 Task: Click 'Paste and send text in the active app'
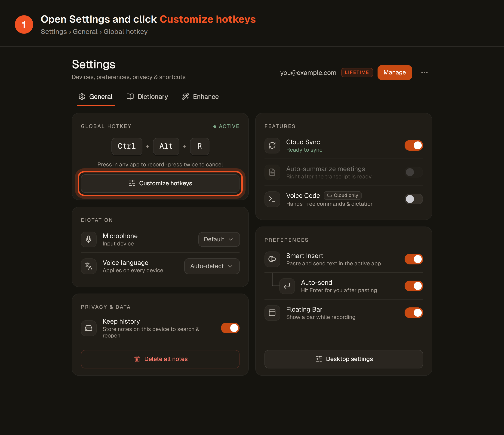coord(333,263)
